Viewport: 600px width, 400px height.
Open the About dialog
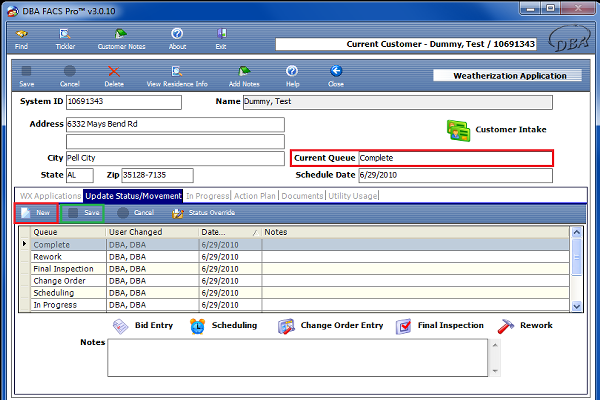(x=177, y=39)
